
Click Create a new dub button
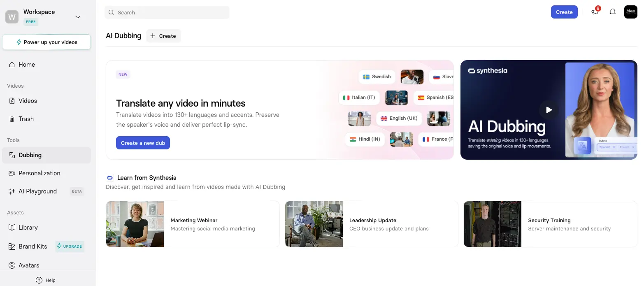(143, 143)
